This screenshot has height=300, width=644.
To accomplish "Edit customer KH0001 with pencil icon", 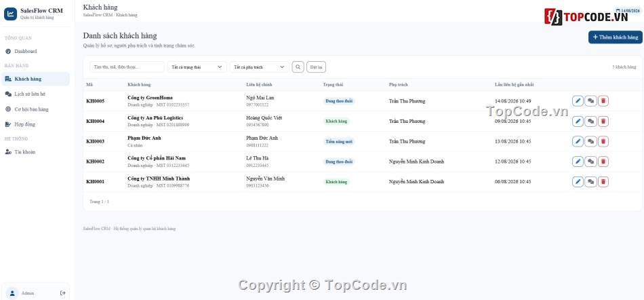I will tap(578, 182).
